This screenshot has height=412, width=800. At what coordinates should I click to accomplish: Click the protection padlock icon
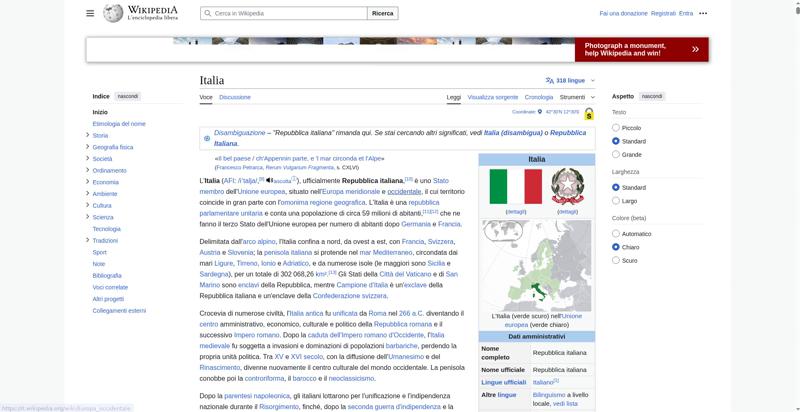click(589, 114)
